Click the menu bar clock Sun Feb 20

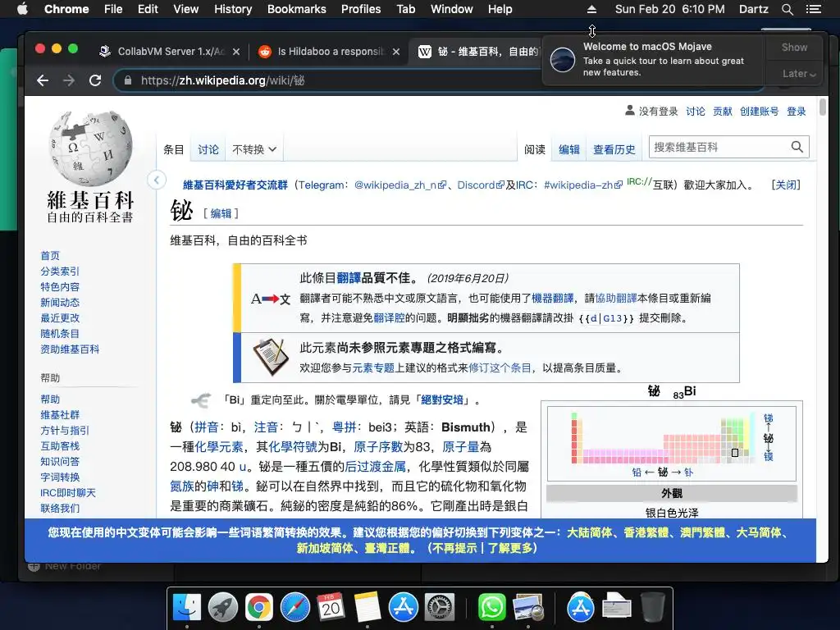tap(669, 9)
